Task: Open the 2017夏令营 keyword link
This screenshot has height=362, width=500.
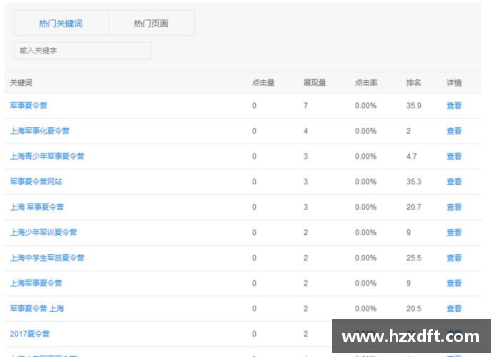Action: pyautogui.click(x=30, y=334)
